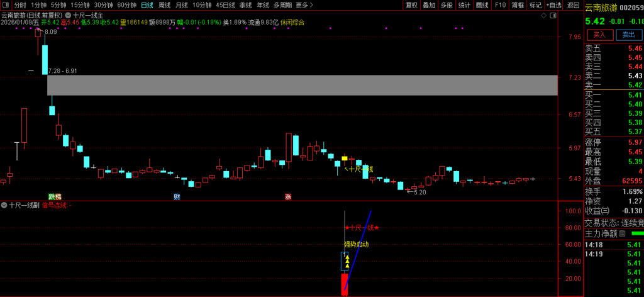The width and height of the screenshot is (644, 297).
Task: Click the 涨 event marker badge
Action: coord(288,197)
